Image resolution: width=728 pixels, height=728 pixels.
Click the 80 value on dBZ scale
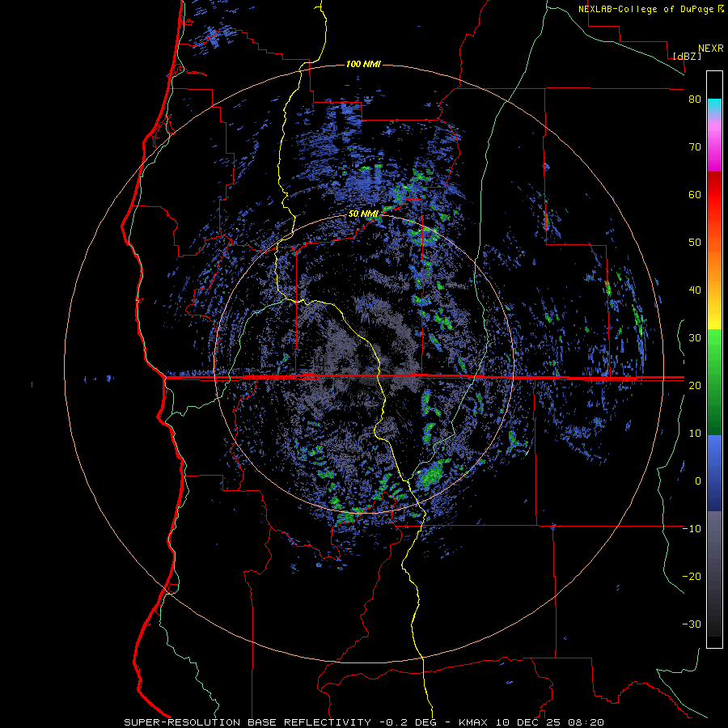tap(695, 99)
